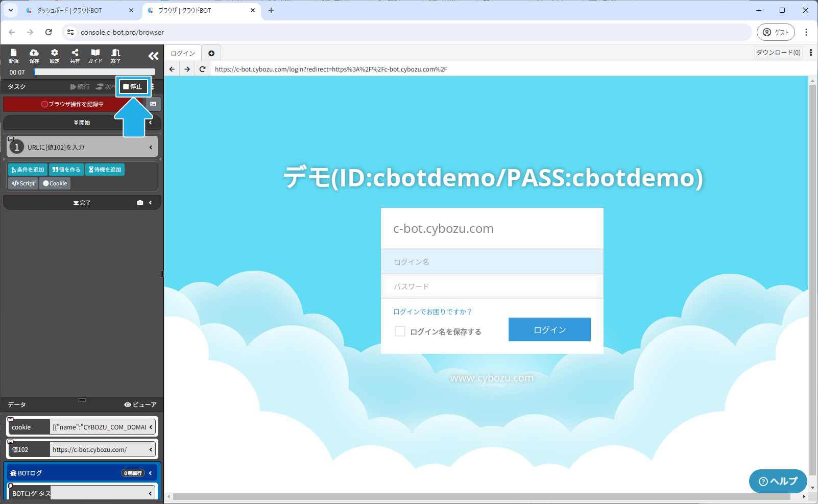
Task: Collapse side panel with double-chevron icon
Action: (x=153, y=56)
